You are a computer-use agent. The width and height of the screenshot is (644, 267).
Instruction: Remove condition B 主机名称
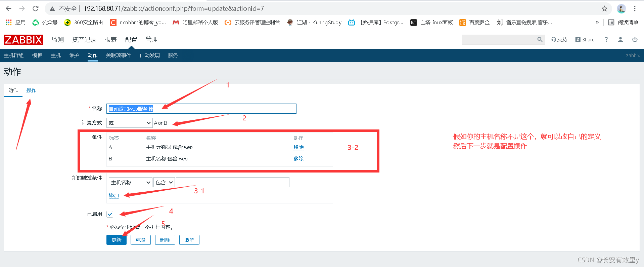click(298, 159)
